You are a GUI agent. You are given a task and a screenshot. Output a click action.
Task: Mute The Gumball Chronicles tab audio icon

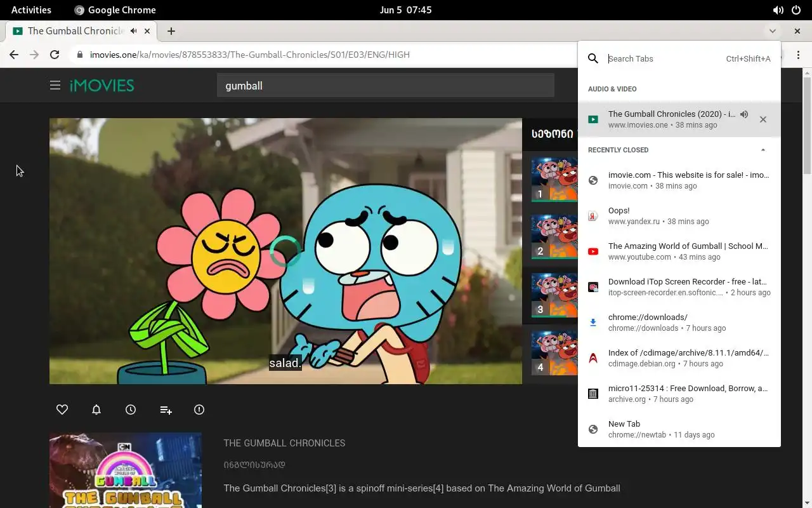pos(134,30)
